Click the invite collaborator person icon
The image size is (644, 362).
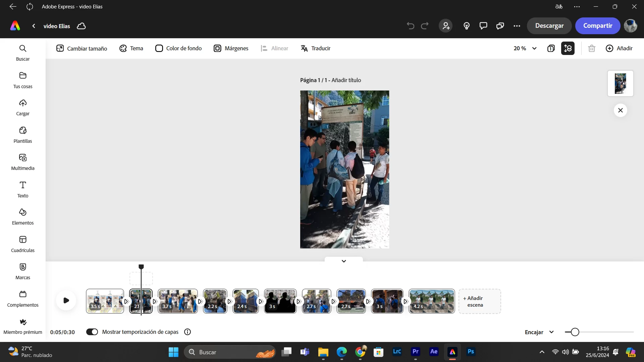[446, 26]
